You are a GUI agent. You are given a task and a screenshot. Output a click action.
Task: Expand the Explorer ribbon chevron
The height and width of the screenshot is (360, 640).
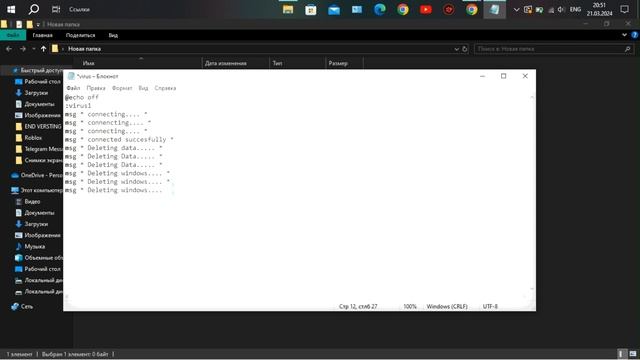624,35
